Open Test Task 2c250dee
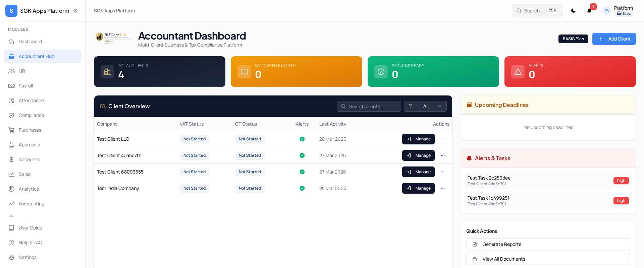Viewport: 644px width, 268px height. click(548, 181)
